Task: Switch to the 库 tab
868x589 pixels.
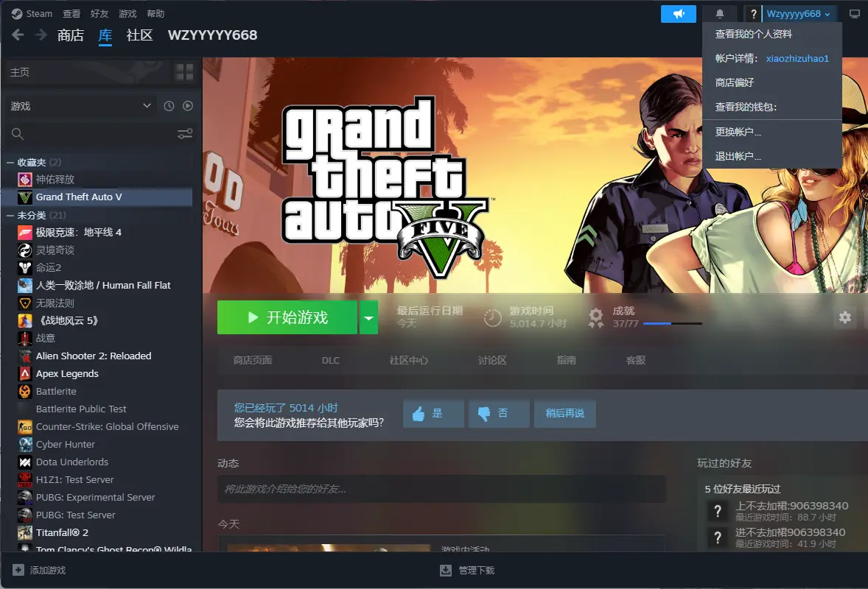Action: [105, 35]
